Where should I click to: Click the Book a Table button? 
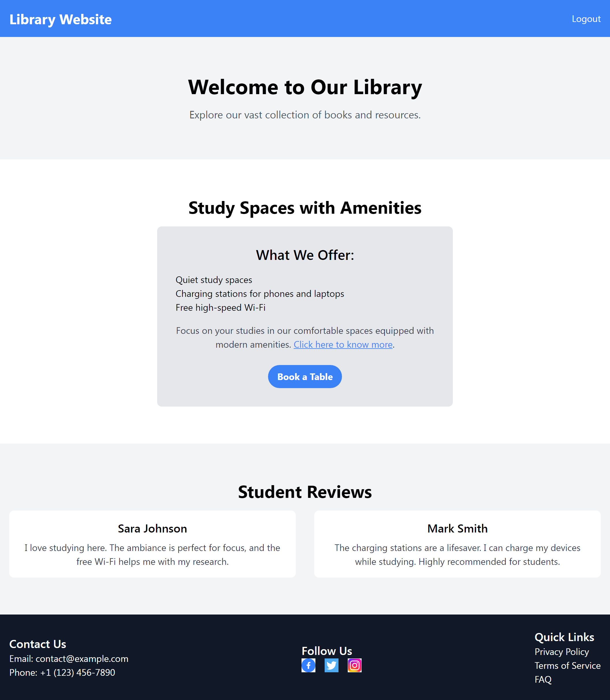(305, 376)
